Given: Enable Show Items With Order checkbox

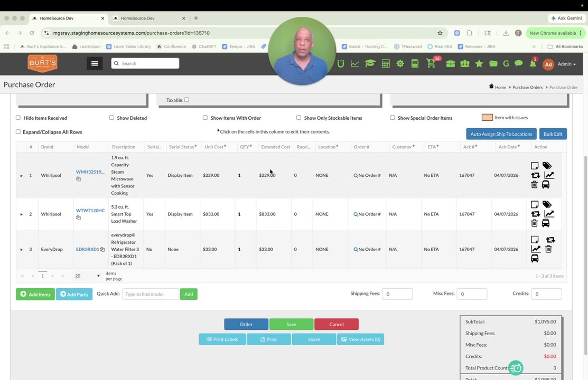Looking at the screenshot, I should click(x=205, y=118).
